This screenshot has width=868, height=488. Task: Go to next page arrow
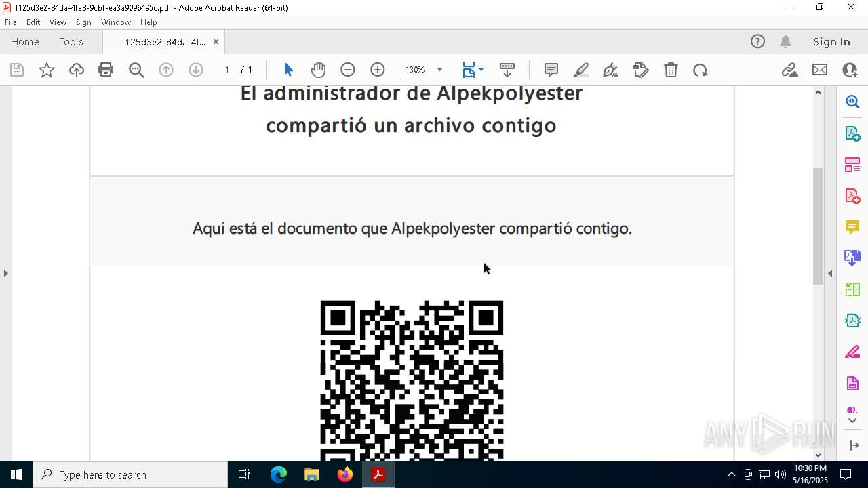pyautogui.click(x=196, y=70)
